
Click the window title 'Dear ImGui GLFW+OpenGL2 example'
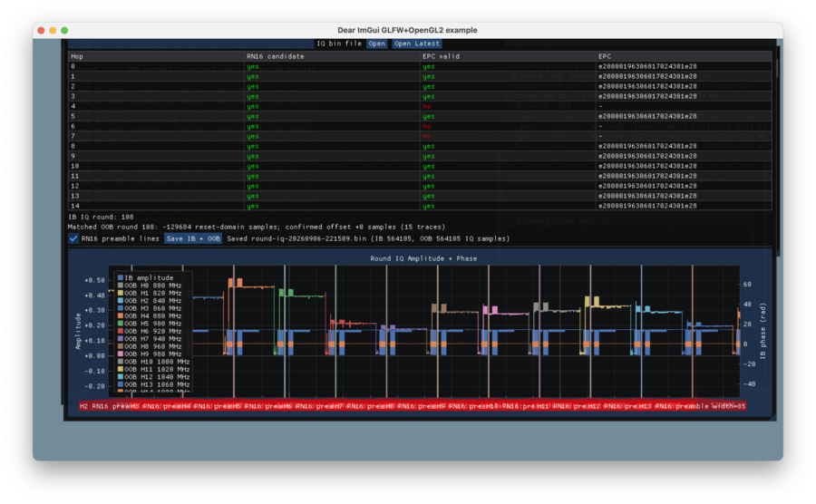pos(407,30)
